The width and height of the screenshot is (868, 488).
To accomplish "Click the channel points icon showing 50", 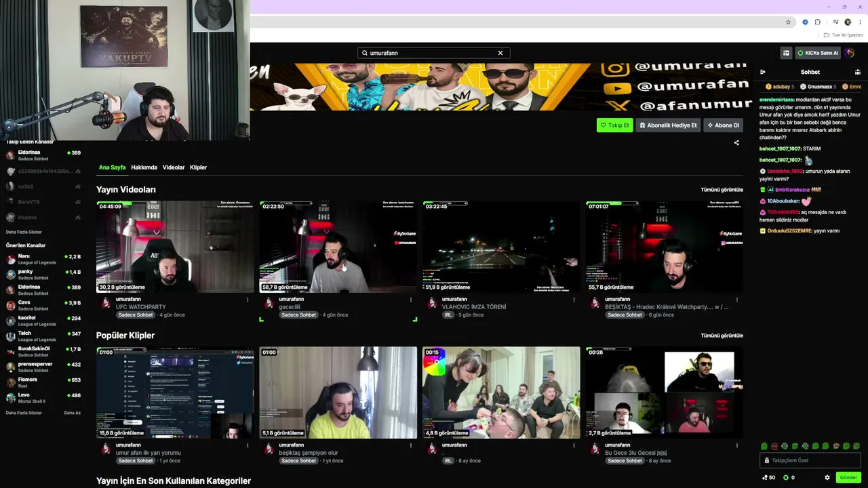I will click(768, 477).
